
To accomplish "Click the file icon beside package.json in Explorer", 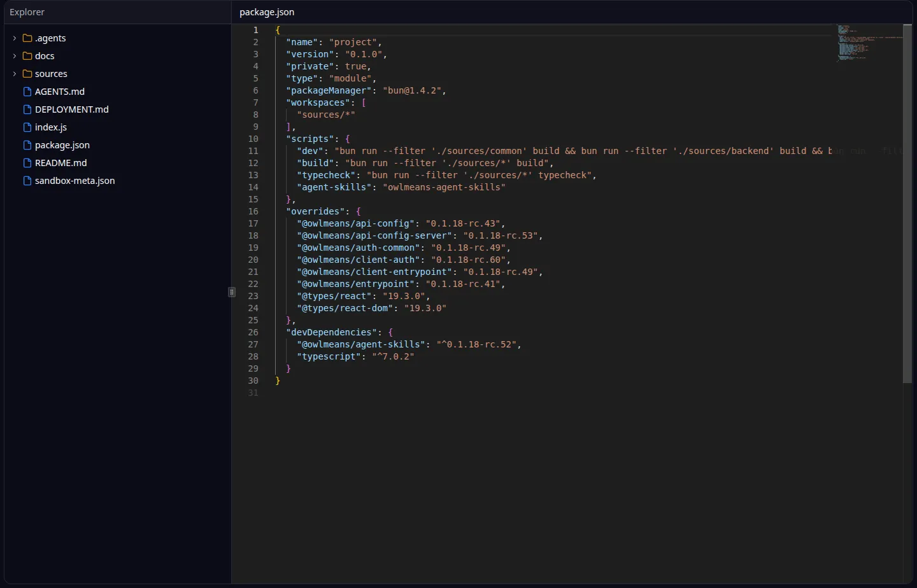I will click(27, 145).
